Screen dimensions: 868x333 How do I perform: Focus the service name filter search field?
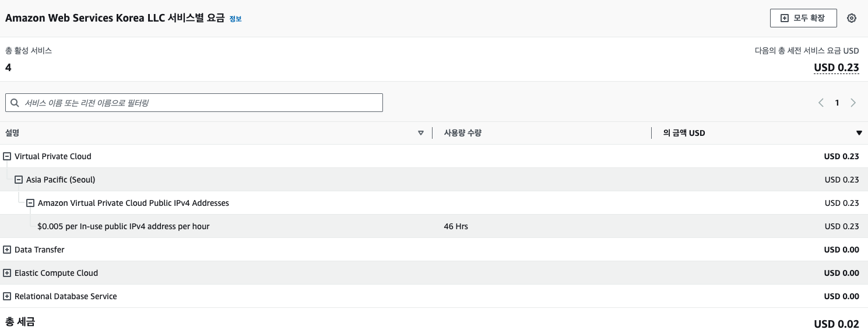[x=194, y=103]
